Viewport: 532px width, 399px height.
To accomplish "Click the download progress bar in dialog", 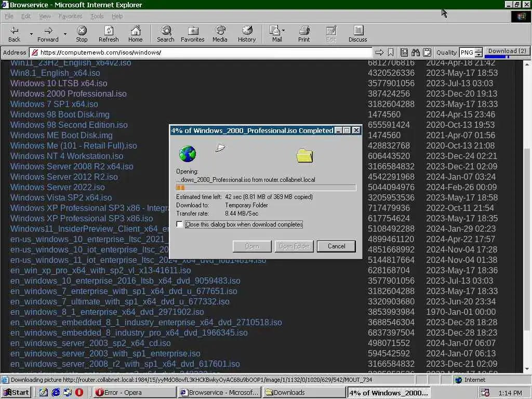I will (266, 188).
